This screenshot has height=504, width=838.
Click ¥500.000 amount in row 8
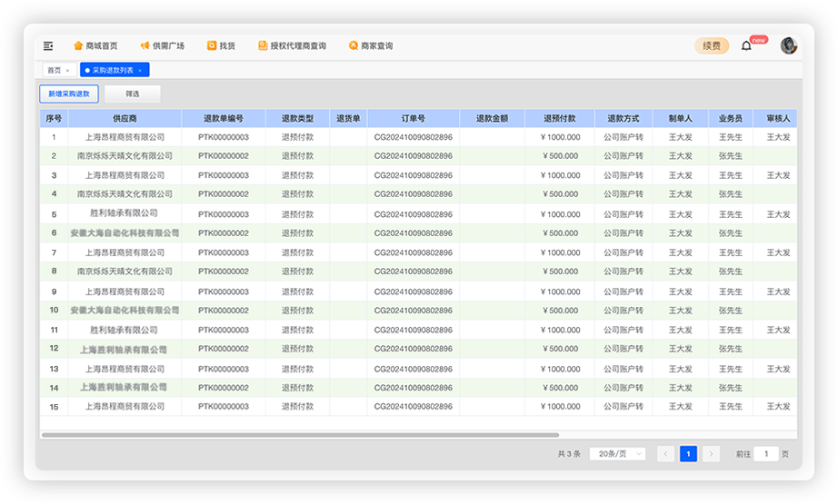tap(560, 272)
